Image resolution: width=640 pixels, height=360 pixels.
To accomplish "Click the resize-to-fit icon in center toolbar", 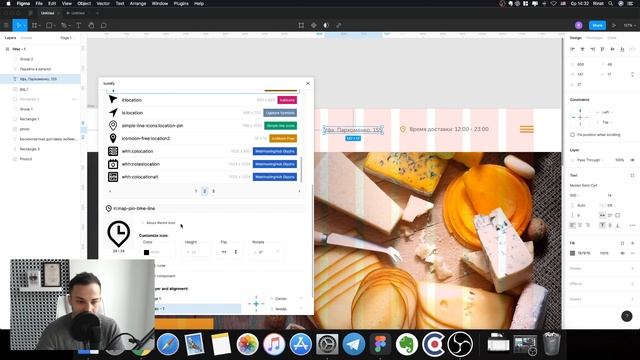I will (x=301, y=25).
